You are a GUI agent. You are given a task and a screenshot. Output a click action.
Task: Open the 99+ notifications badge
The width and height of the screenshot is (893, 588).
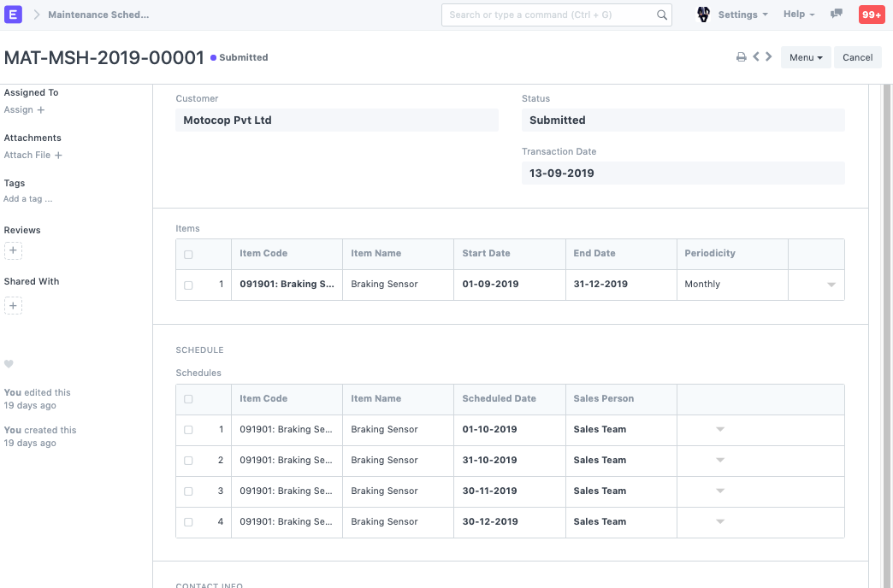click(x=871, y=15)
